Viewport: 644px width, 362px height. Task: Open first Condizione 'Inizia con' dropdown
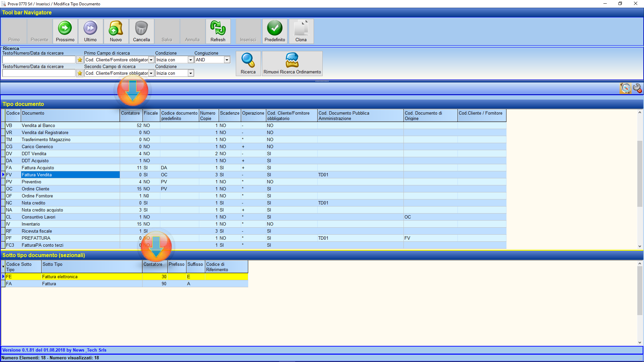(191, 60)
